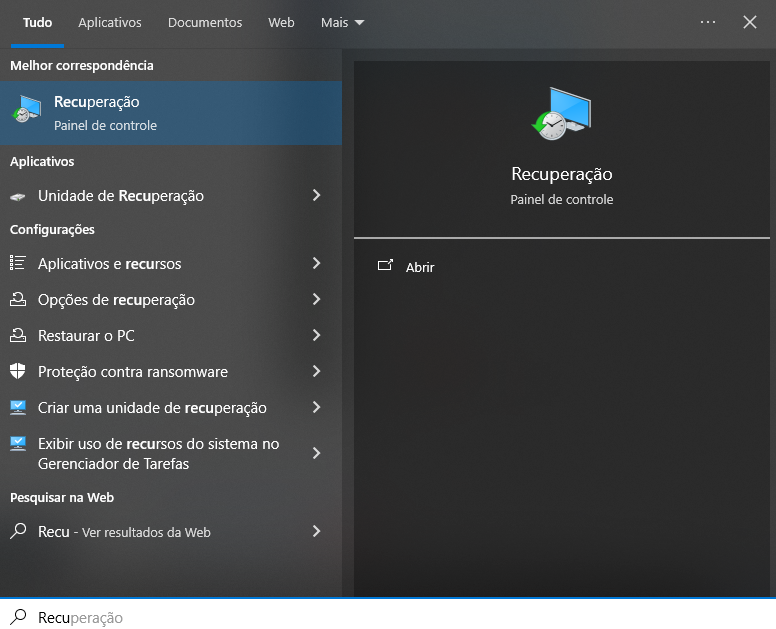Select the Web search tab
The image size is (776, 629).
[x=281, y=22]
